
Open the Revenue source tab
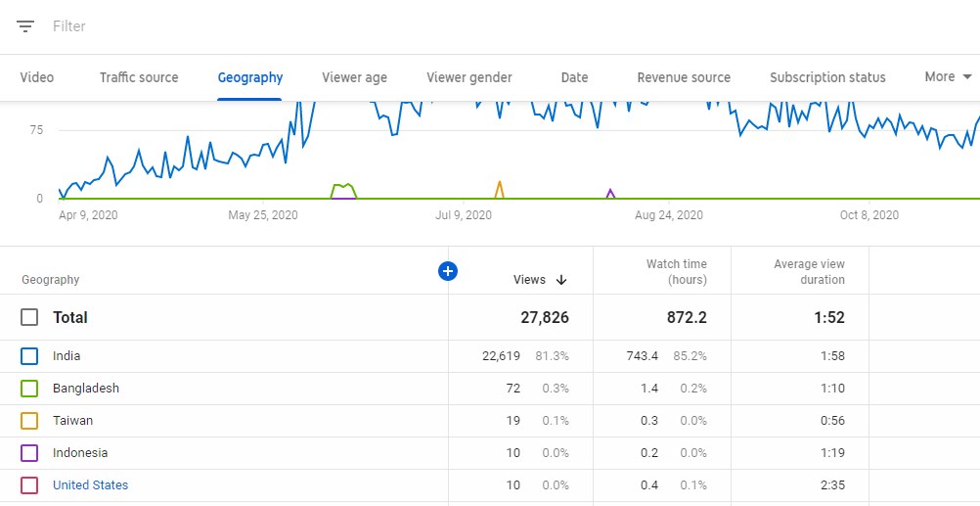tap(684, 77)
